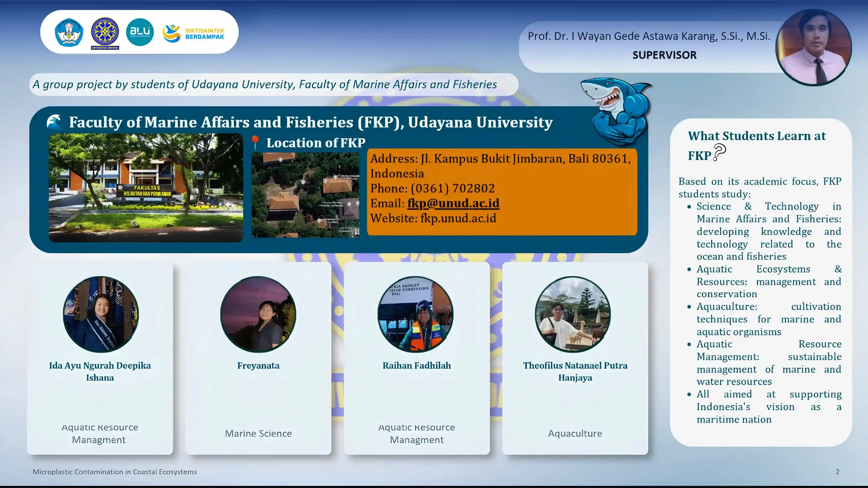Click the question mark icon beside FKP

[719, 152]
